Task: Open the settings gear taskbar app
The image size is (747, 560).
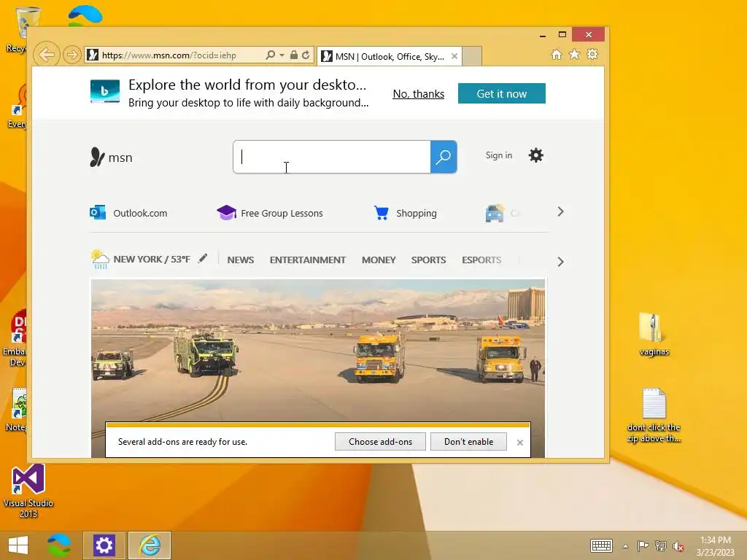Action: click(x=104, y=545)
